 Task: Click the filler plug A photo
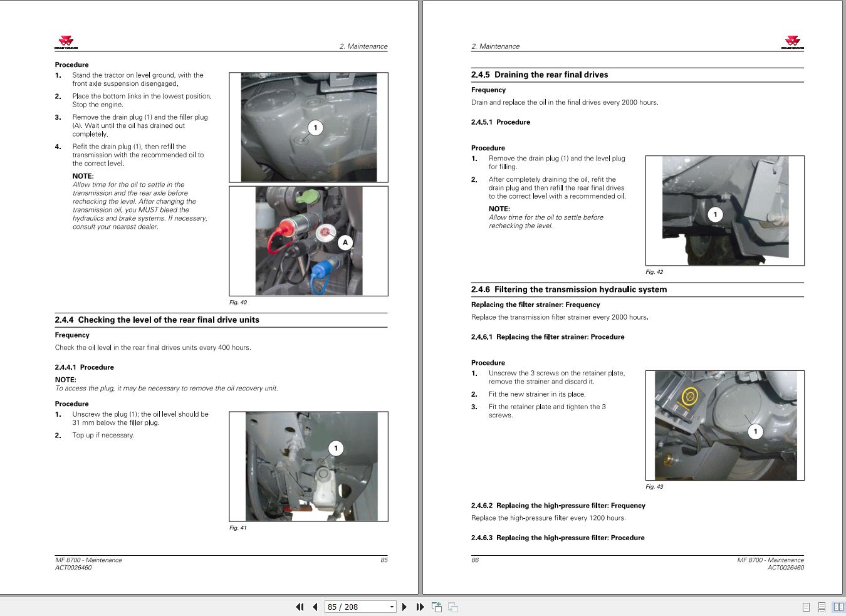308,241
